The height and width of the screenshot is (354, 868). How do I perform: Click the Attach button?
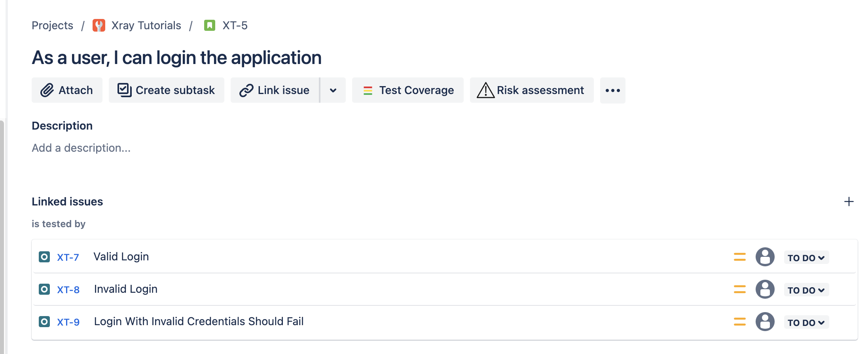pos(67,90)
